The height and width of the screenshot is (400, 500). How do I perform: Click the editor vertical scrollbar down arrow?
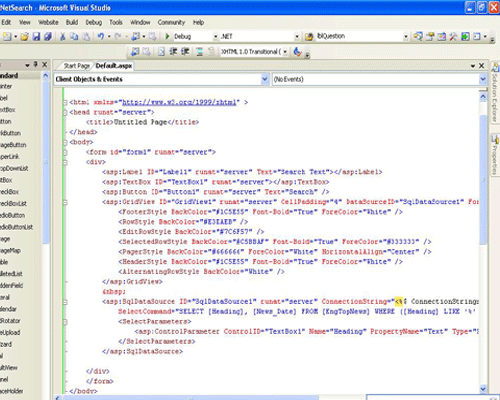pyautogui.click(x=483, y=389)
